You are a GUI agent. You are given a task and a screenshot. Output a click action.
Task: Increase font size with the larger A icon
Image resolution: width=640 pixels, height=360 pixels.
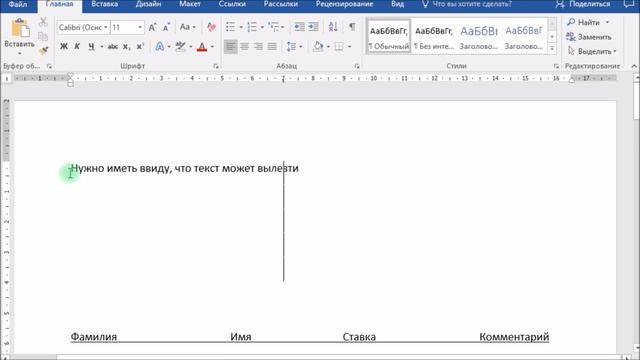tap(152, 27)
